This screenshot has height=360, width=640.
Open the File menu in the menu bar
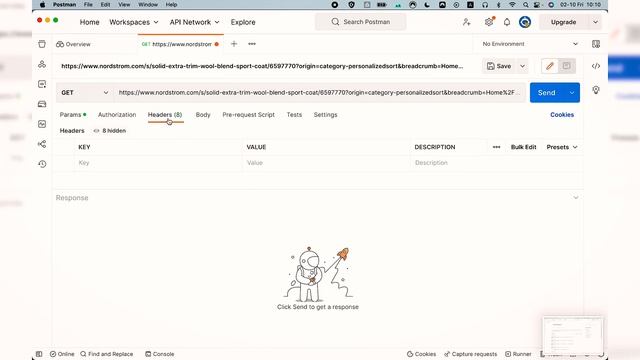pos(88,4)
